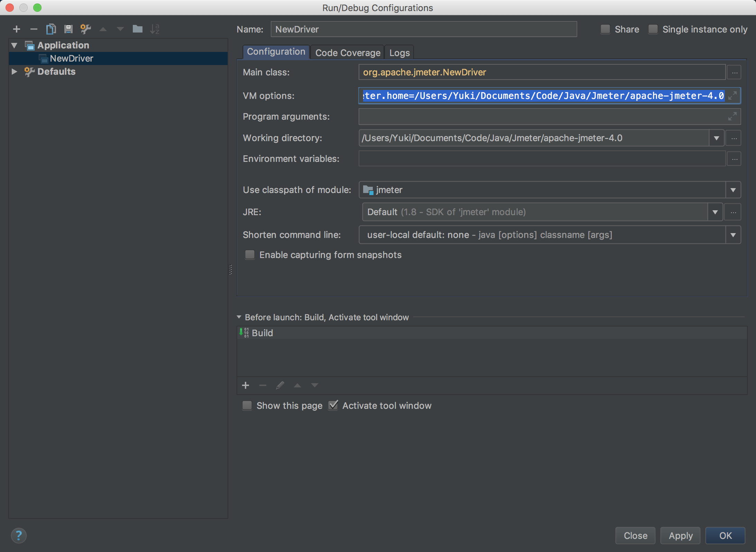Edit the before launch task

280,385
